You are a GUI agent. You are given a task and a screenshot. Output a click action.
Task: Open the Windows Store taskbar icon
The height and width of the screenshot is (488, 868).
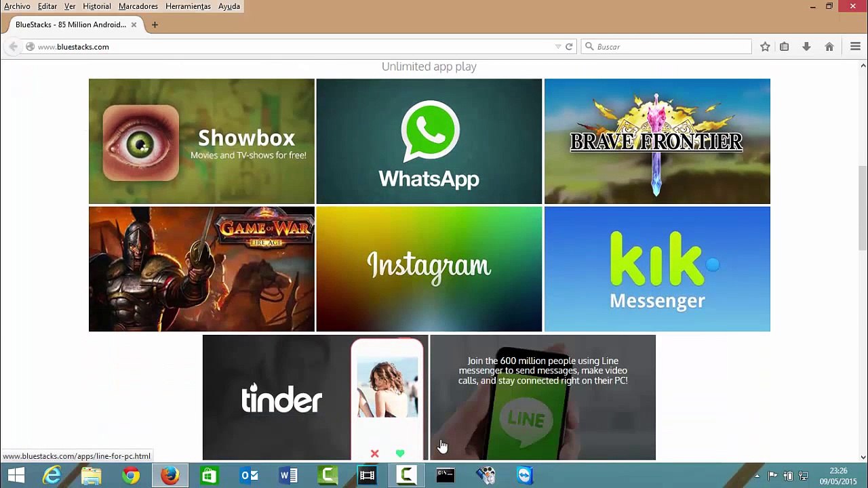210,476
